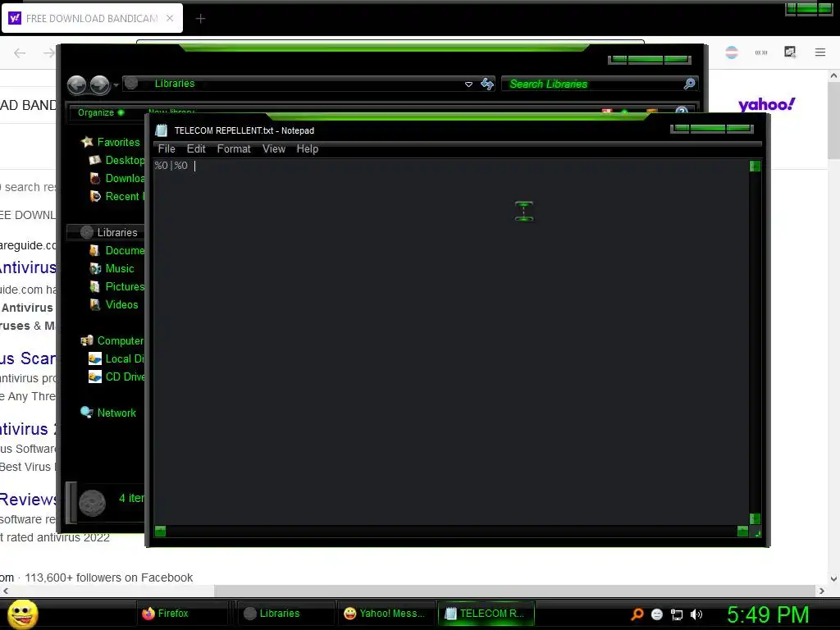Select CD Drive under Computer
Viewport: 840px width, 630px height.
[x=125, y=377]
